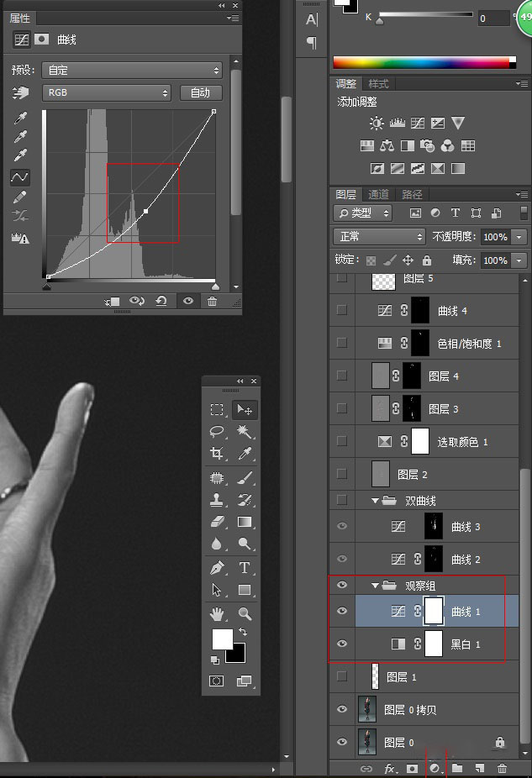Image resolution: width=532 pixels, height=778 pixels.
Task: Select the Eraser tool
Action: (216, 522)
